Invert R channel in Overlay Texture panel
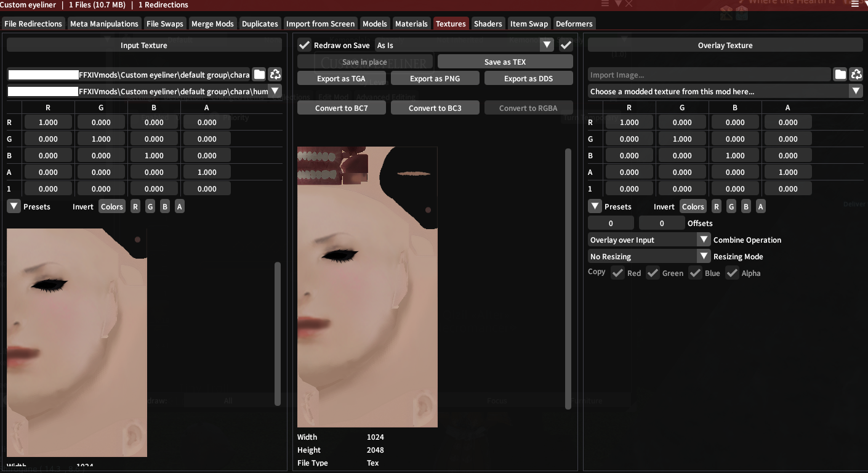868x473 pixels. [717, 206]
